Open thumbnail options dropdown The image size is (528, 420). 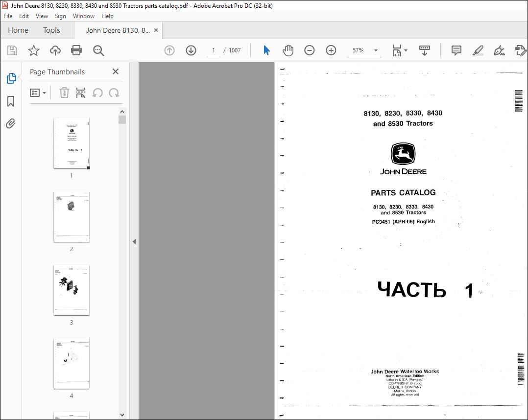coord(38,93)
